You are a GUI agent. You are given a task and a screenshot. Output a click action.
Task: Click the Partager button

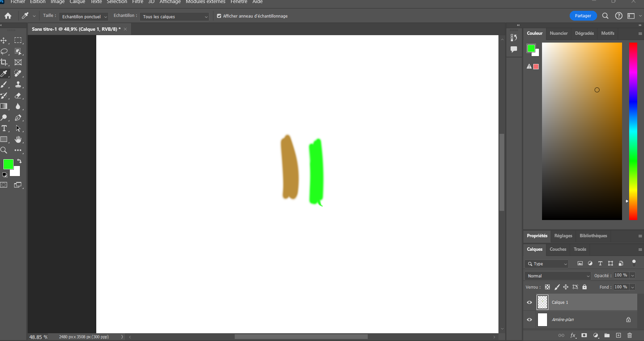click(583, 16)
